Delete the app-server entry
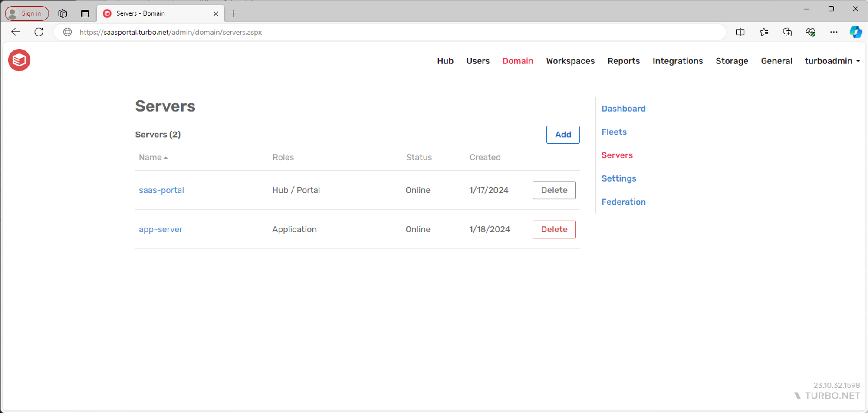 tap(554, 229)
